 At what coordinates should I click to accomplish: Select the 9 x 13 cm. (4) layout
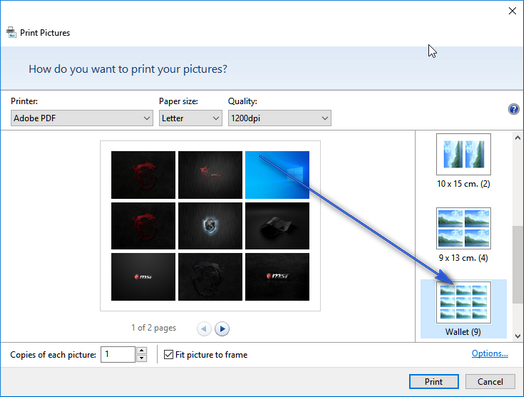pos(463,235)
